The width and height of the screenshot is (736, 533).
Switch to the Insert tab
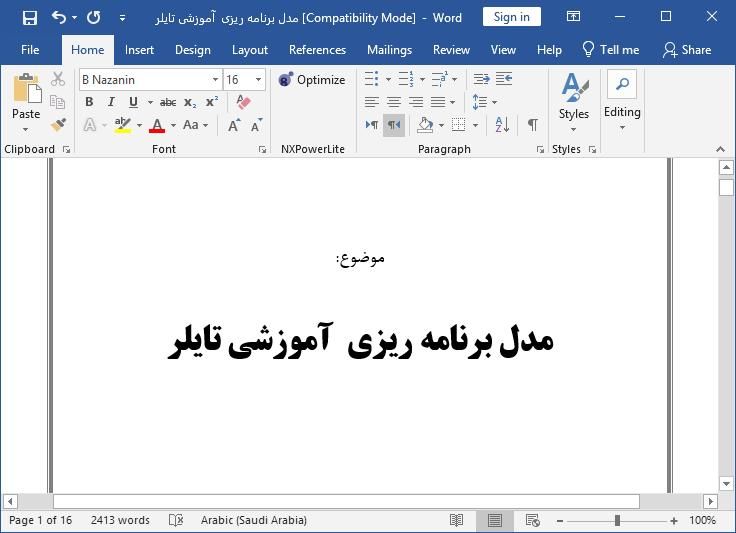tap(139, 50)
